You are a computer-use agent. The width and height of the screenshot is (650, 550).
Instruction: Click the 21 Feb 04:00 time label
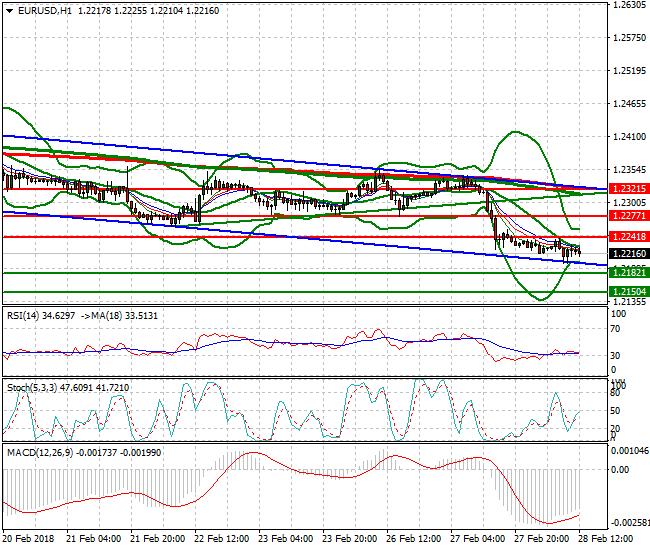(x=94, y=539)
